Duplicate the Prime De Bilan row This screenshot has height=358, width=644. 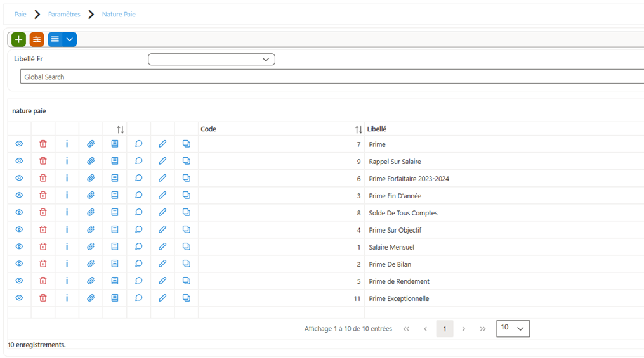point(187,264)
